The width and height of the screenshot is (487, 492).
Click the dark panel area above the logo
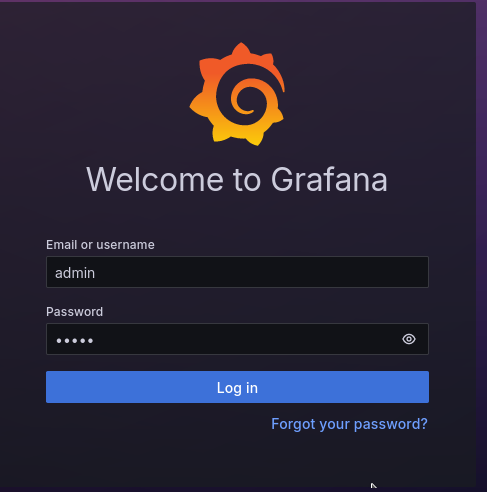(237, 20)
